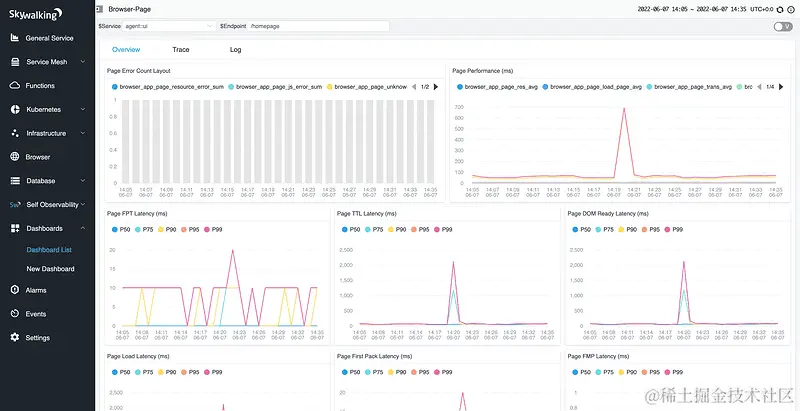Click the Skywalking logo

pyautogui.click(x=35, y=14)
